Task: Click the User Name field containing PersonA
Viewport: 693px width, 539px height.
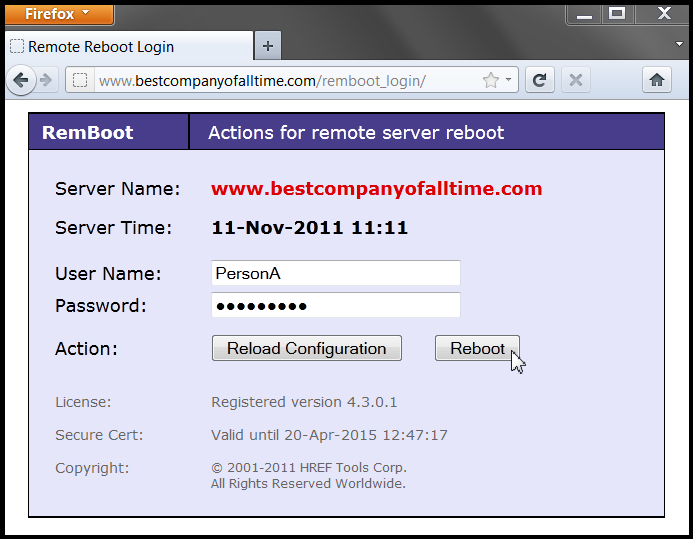Action: [x=335, y=273]
